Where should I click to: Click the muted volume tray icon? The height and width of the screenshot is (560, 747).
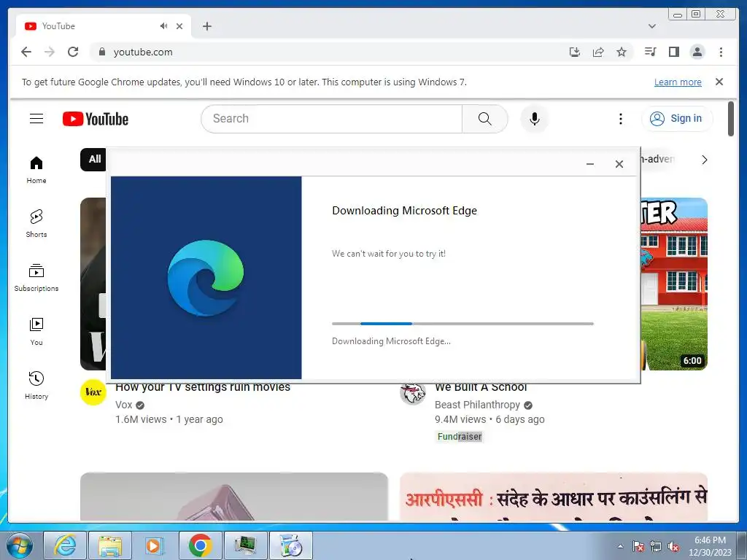coord(673,547)
